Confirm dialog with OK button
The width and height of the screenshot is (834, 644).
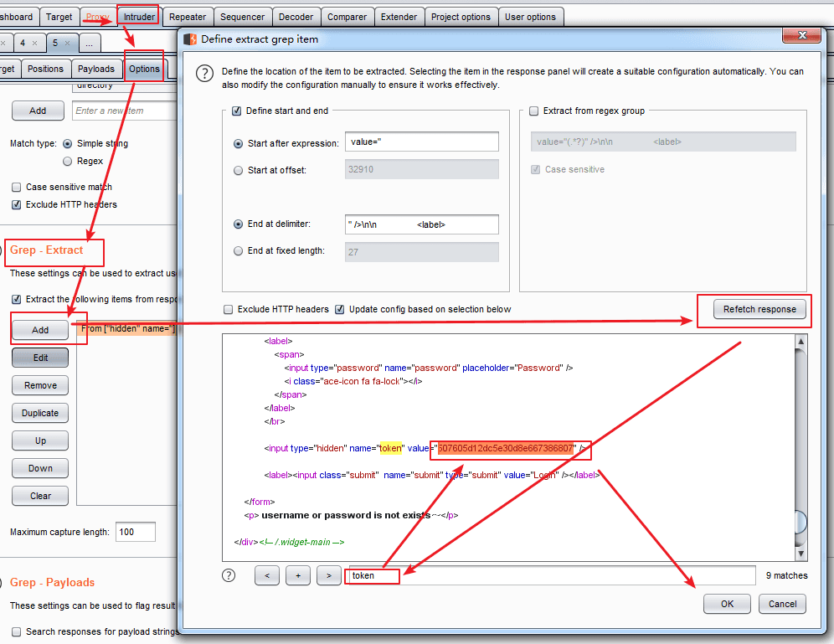727,604
